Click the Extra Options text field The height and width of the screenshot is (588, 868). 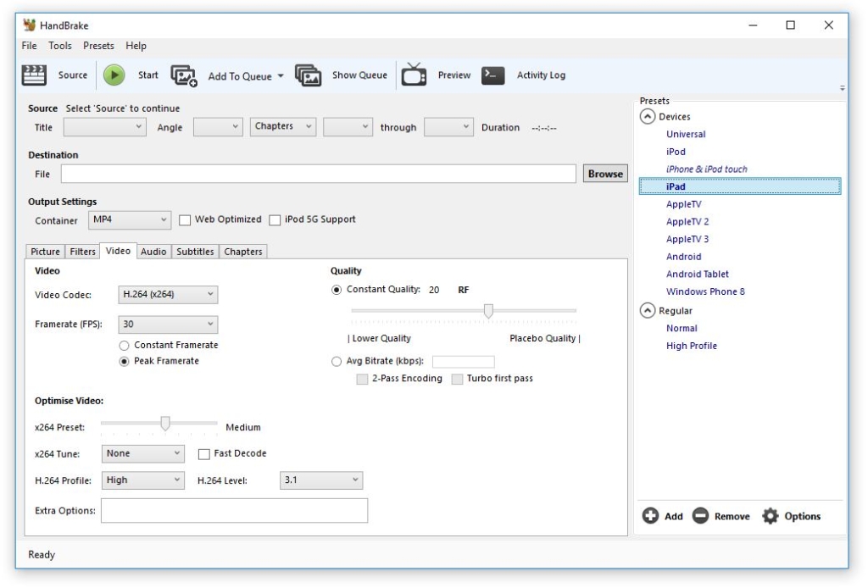(x=234, y=511)
